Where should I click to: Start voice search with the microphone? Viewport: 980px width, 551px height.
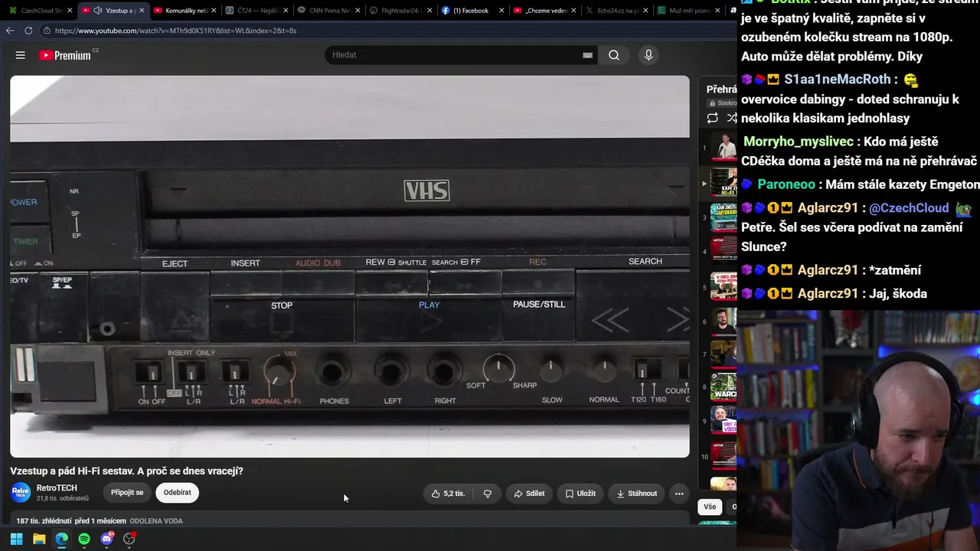648,55
